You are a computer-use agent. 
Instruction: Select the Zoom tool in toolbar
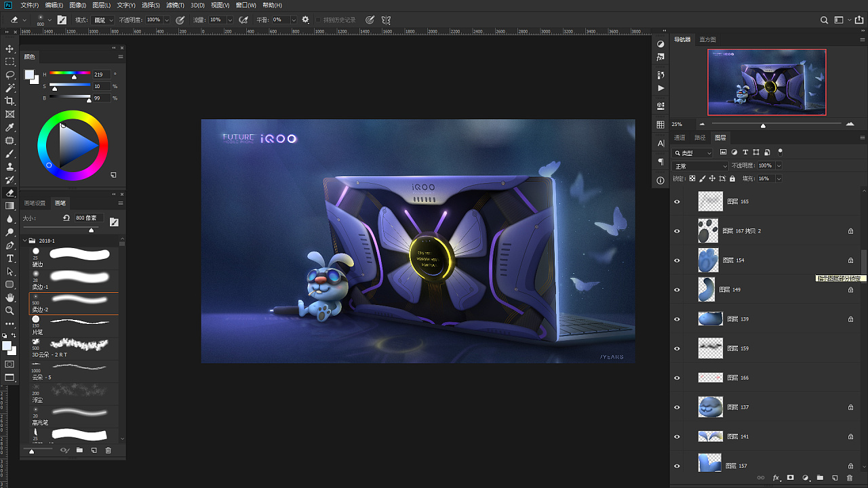coord(10,310)
